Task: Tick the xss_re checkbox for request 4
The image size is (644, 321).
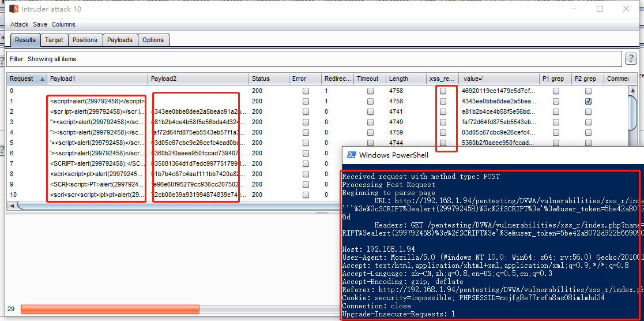Action: (443, 133)
